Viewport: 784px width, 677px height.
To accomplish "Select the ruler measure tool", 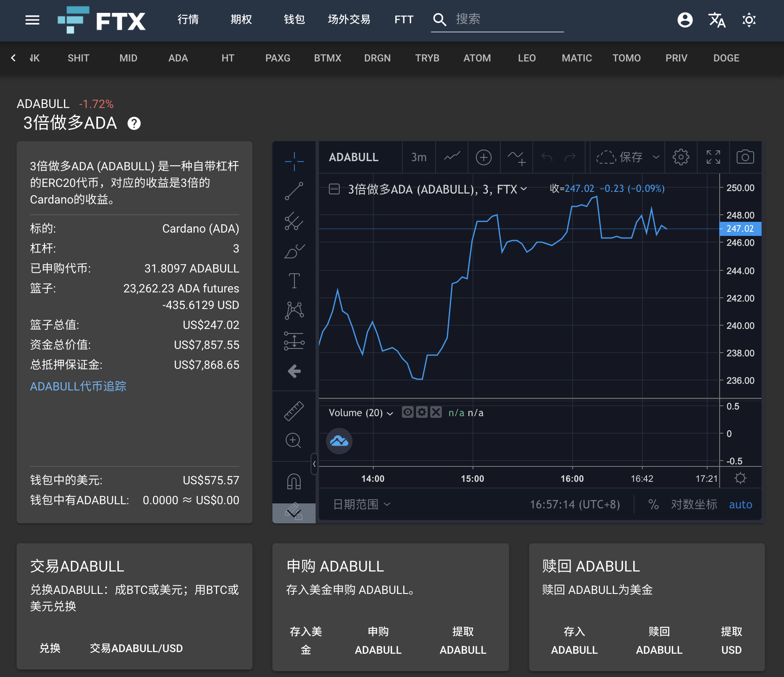I will (x=294, y=411).
